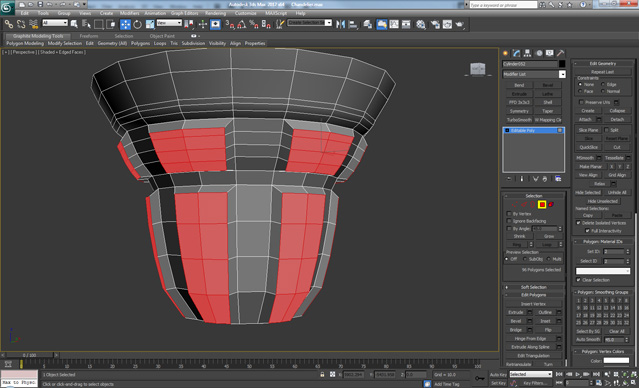Open the Display command panel tab
Image resolution: width=639 pixels, height=388 pixels.
pos(550,53)
